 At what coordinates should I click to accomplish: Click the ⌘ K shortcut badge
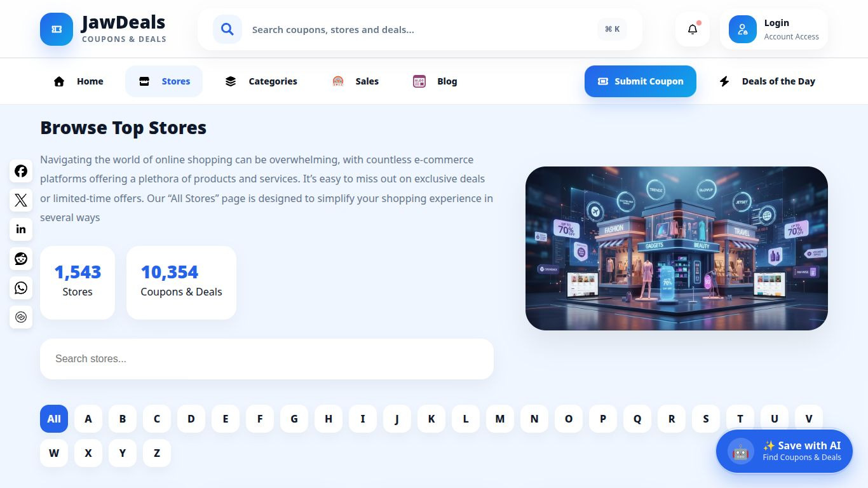pos(612,29)
